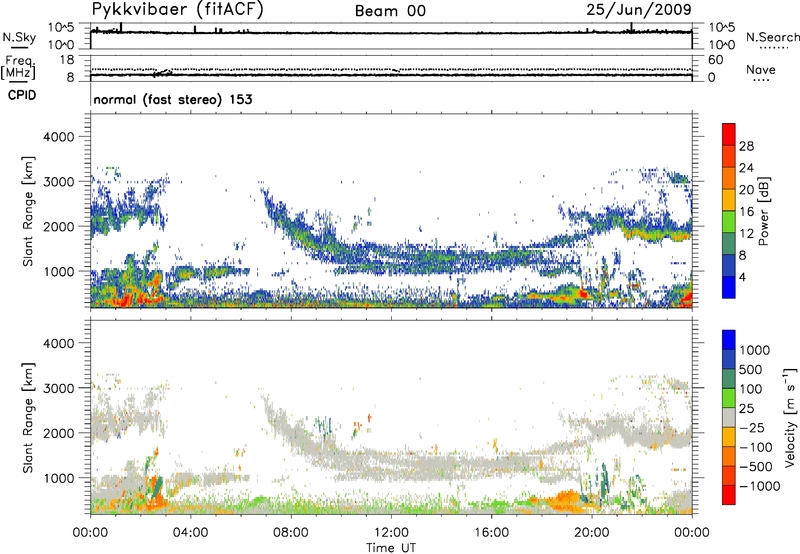Click the "12" power colorbar label

(x=746, y=234)
